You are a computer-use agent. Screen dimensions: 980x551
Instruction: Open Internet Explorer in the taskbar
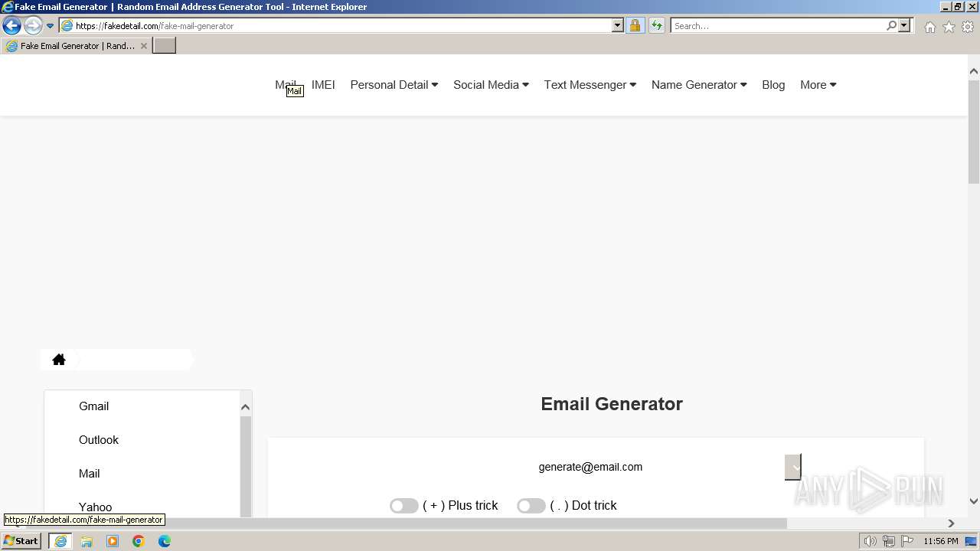tap(60, 541)
